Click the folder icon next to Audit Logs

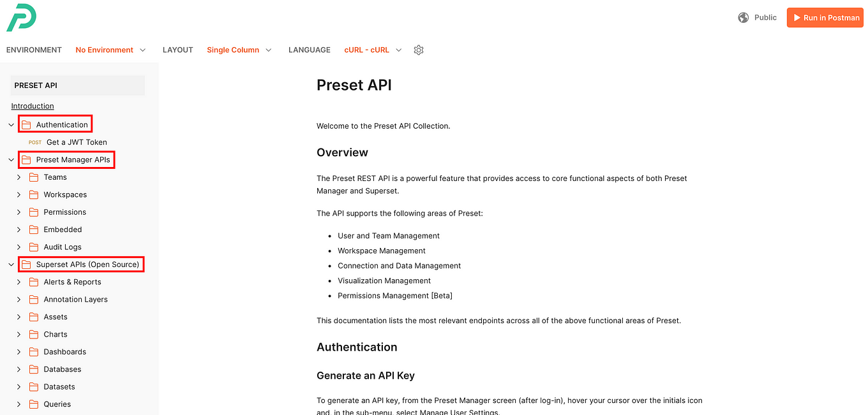[34, 247]
